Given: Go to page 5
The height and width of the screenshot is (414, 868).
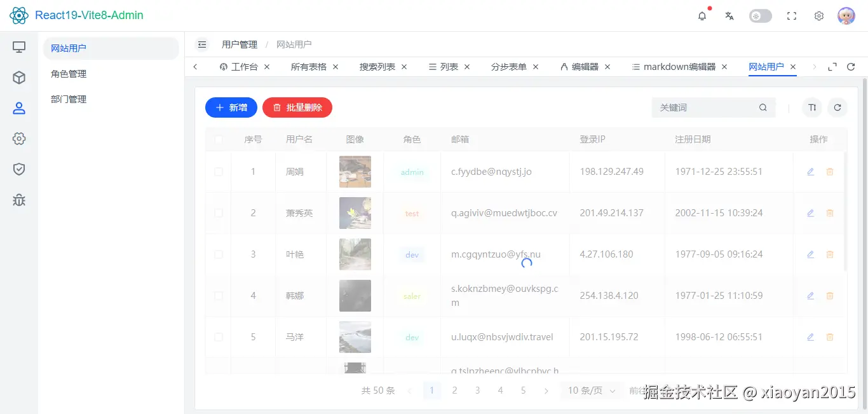Looking at the screenshot, I should pos(524,390).
